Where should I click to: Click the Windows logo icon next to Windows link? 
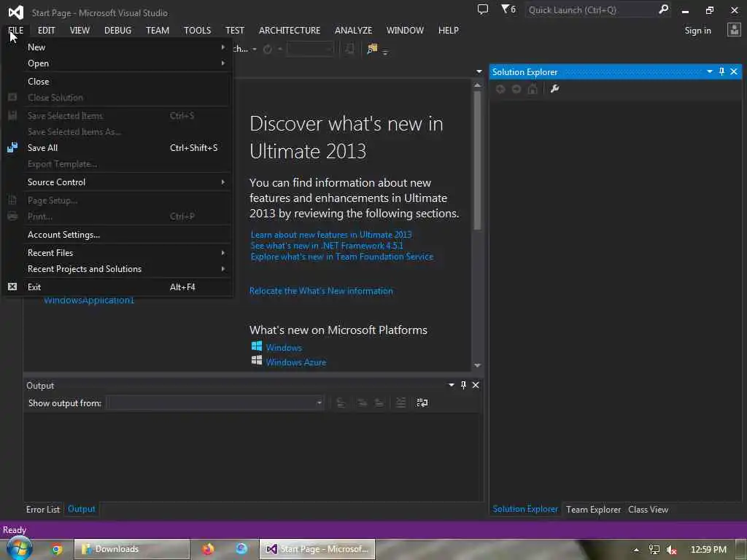point(256,346)
